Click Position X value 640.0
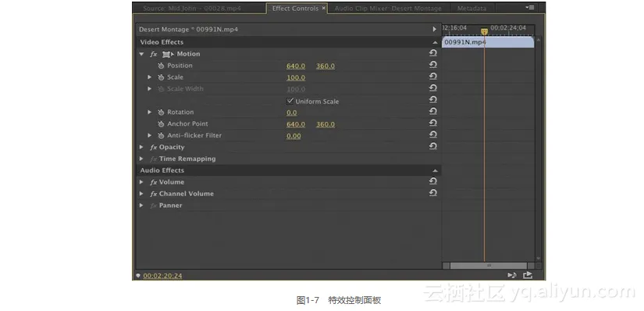 (x=296, y=66)
